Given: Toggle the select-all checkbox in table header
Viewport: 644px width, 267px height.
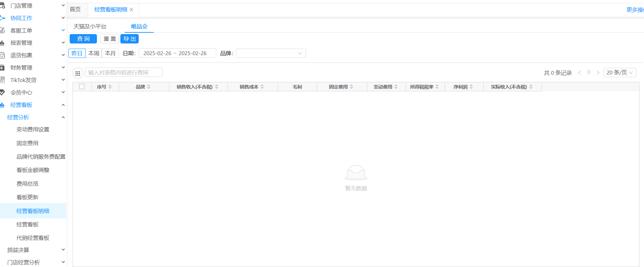Looking at the screenshot, I should click(82, 86).
